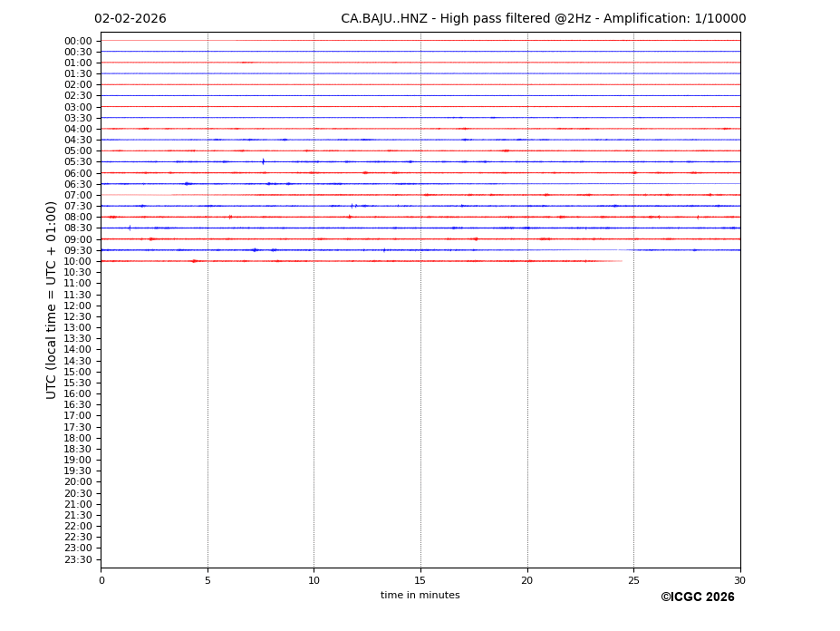Select the 08:30 time row label
The width and height of the screenshot is (840, 631).
click(x=77, y=228)
